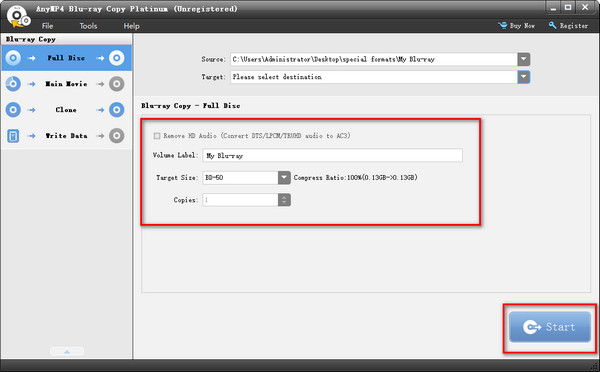Click the Copies number field
This screenshot has height=372, width=600.
[x=240, y=200]
